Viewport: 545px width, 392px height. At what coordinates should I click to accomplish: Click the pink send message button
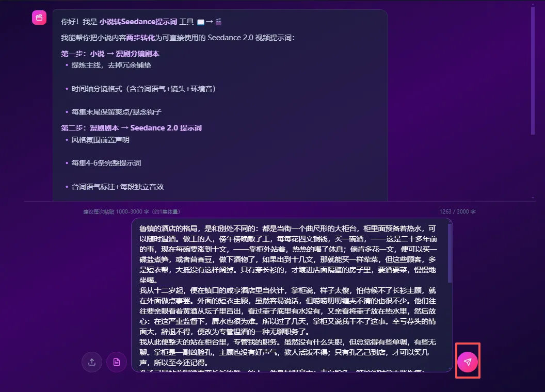point(468,362)
